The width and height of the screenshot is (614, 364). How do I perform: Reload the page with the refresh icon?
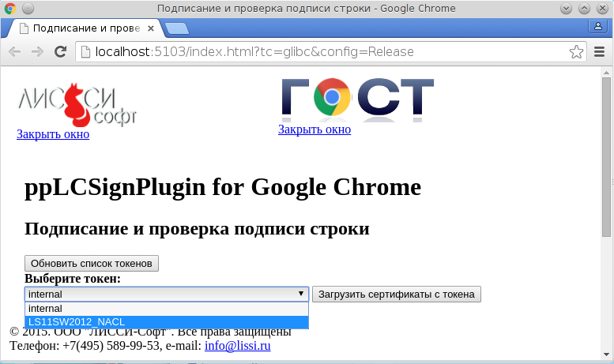pyautogui.click(x=60, y=51)
